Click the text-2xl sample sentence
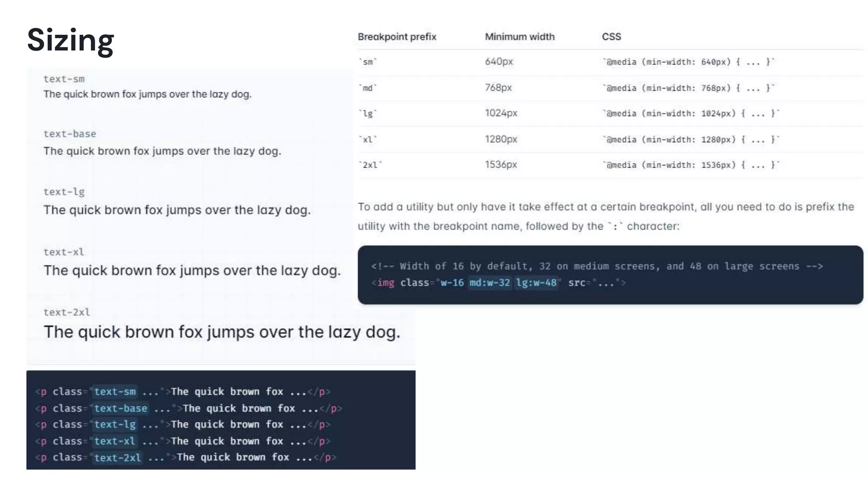The image size is (868, 488). click(222, 332)
